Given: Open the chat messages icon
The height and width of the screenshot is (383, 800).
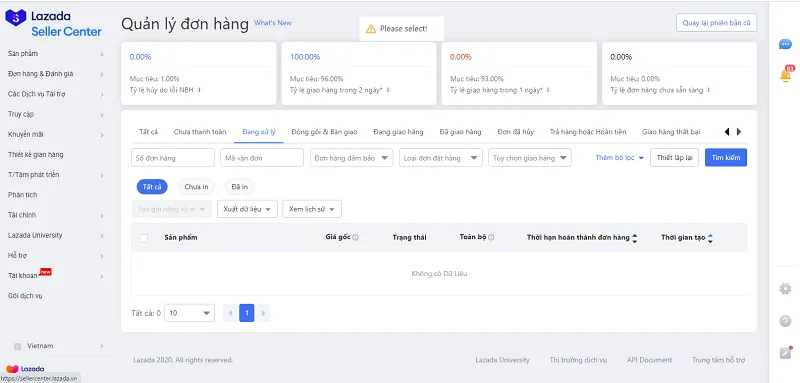Looking at the screenshot, I should (x=785, y=44).
